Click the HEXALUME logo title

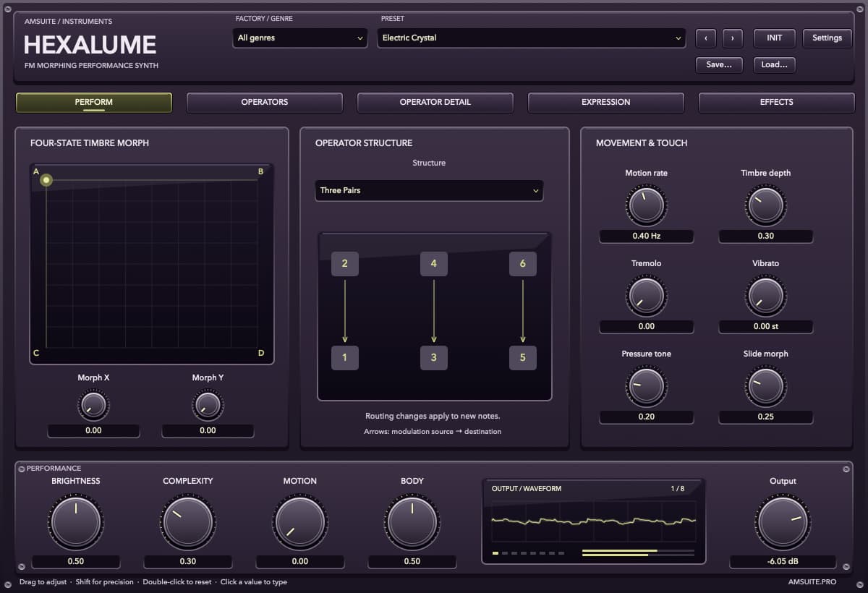point(90,45)
